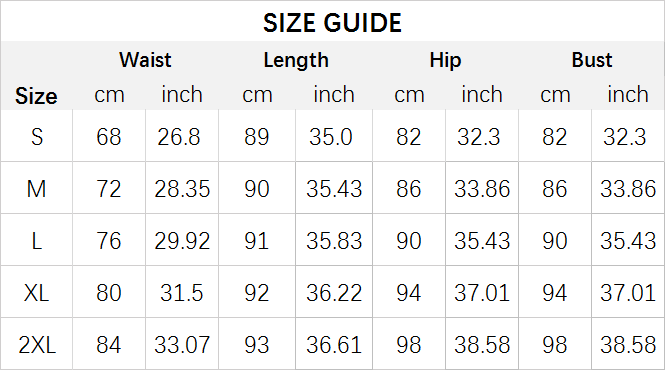Click the 33.07 waist inch cell
This screenshot has height=371, width=666.
pos(182,345)
